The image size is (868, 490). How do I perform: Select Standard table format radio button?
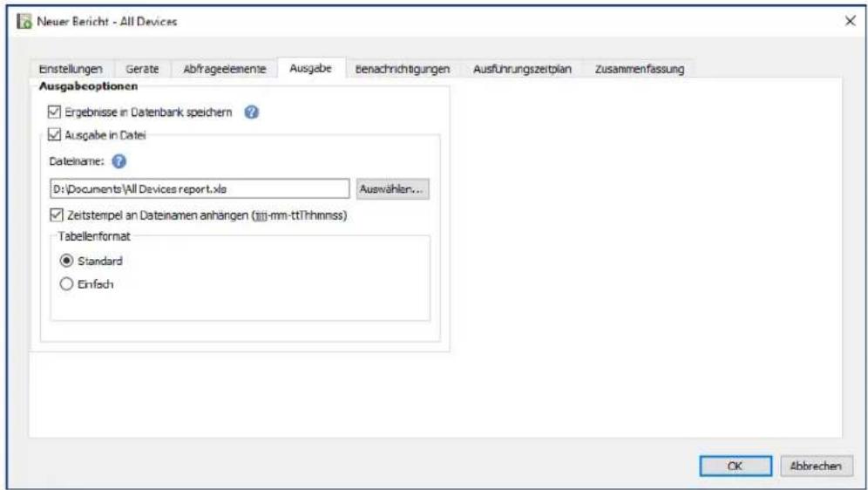click(x=66, y=261)
